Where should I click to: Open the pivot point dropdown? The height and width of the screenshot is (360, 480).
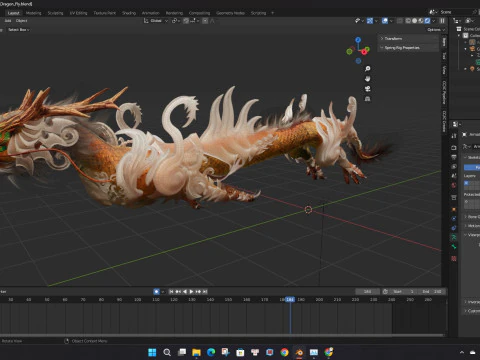175,21
